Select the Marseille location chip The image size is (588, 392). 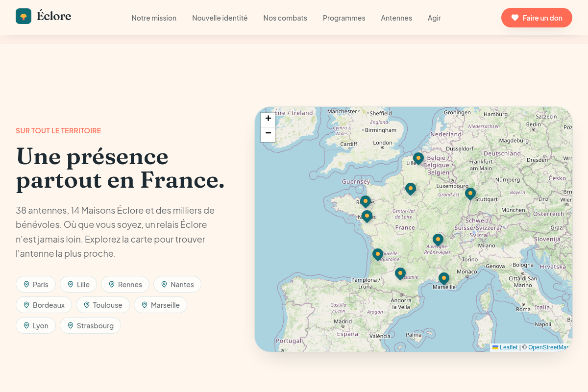160,305
